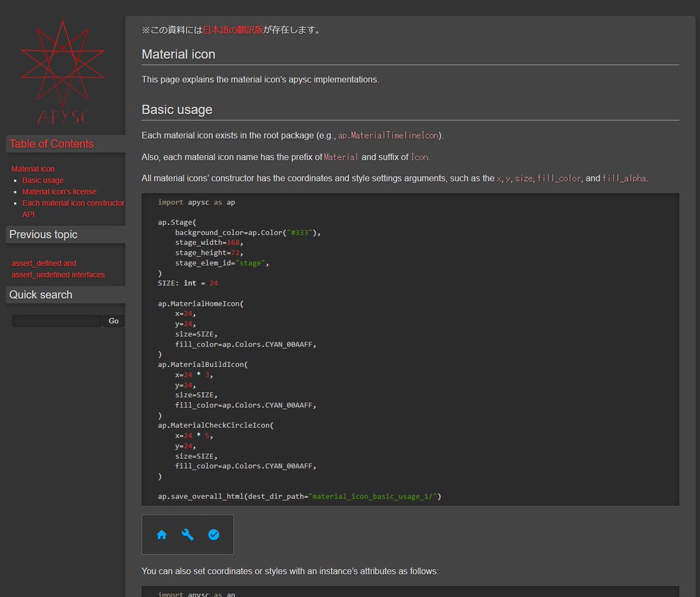Click the ap.MaterialHomeIcon( code line
This screenshot has width=700, height=597.
(x=201, y=303)
